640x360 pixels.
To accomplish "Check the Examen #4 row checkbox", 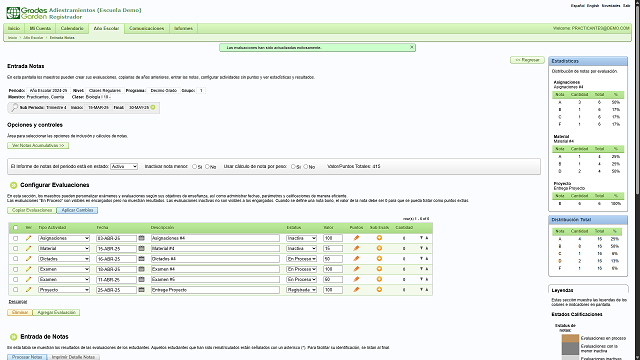I will pos(16,269).
